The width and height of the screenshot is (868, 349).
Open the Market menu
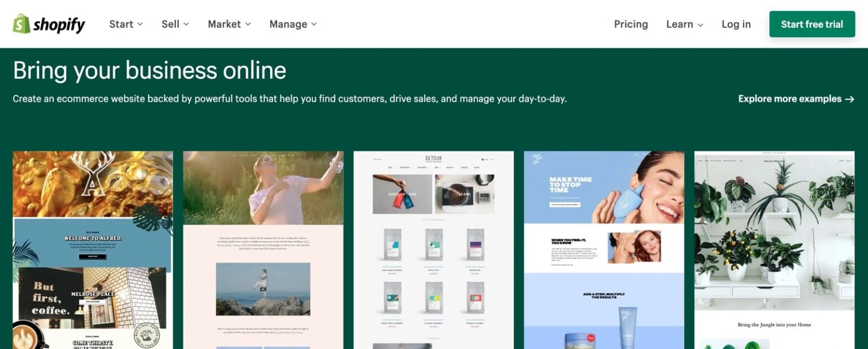[229, 24]
